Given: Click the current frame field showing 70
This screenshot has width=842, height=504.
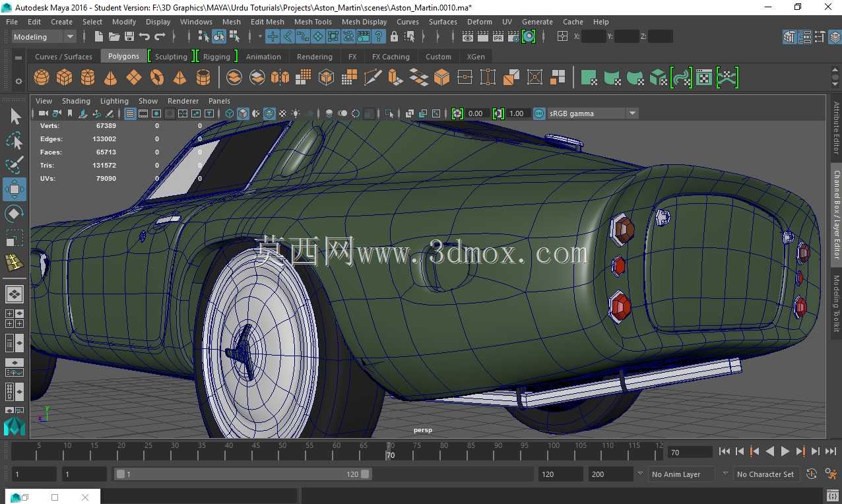Looking at the screenshot, I should click(x=690, y=452).
